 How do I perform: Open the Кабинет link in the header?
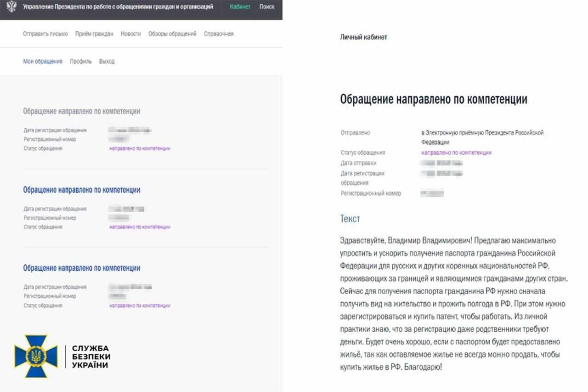(240, 7)
